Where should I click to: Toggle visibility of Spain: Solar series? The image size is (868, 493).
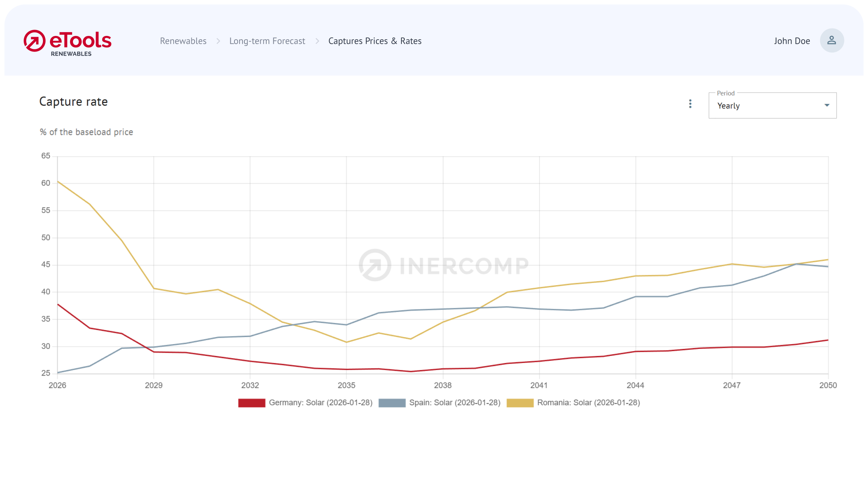(x=455, y=403)
